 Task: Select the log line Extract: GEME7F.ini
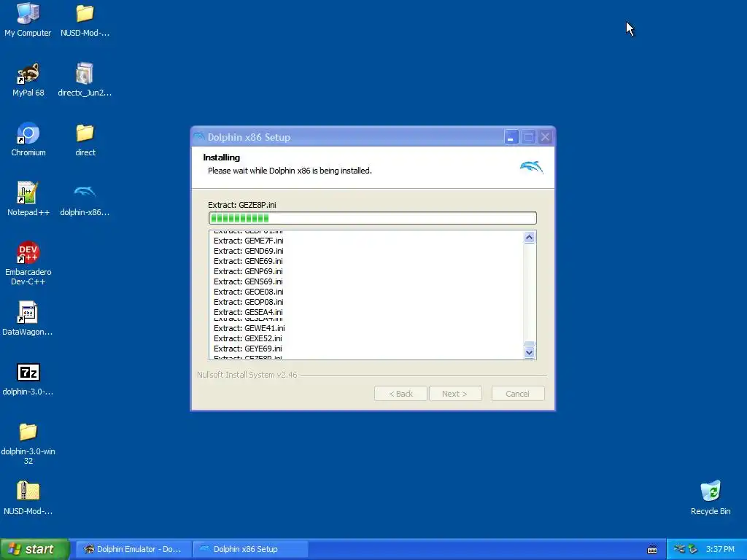point(249,241)
